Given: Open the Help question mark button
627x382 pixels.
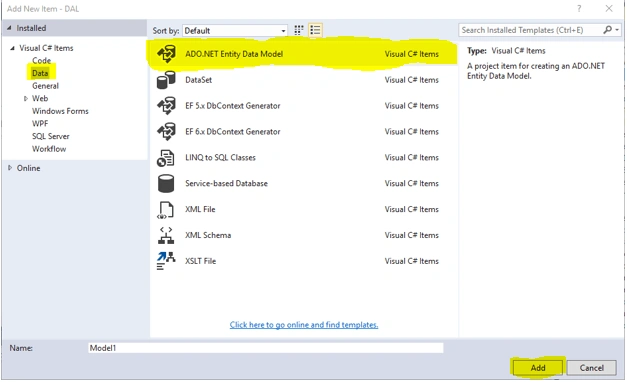Looking at the screenshot, I should click(579, 8).
